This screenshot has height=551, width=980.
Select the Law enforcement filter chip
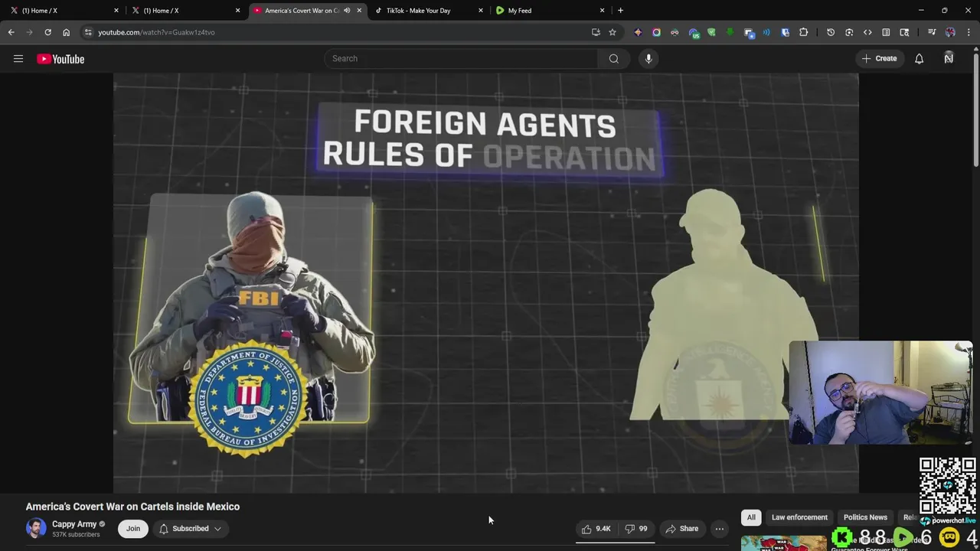799,517
